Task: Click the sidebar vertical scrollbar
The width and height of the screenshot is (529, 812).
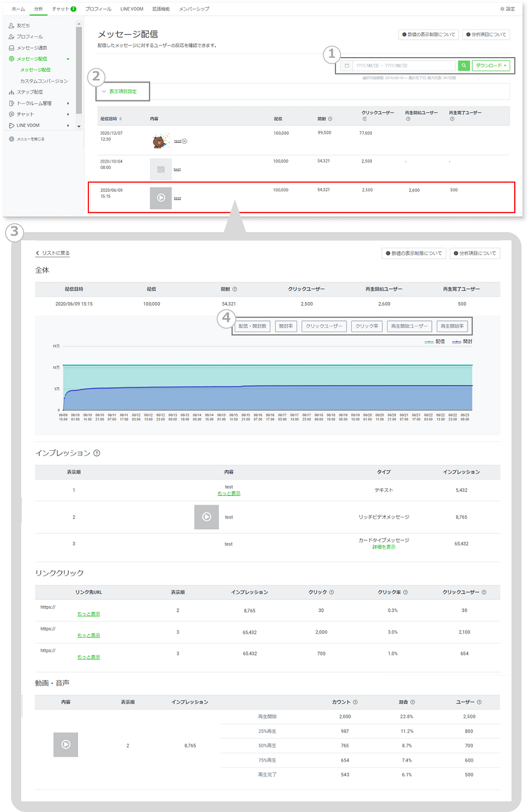Action: tap(79, 69)
